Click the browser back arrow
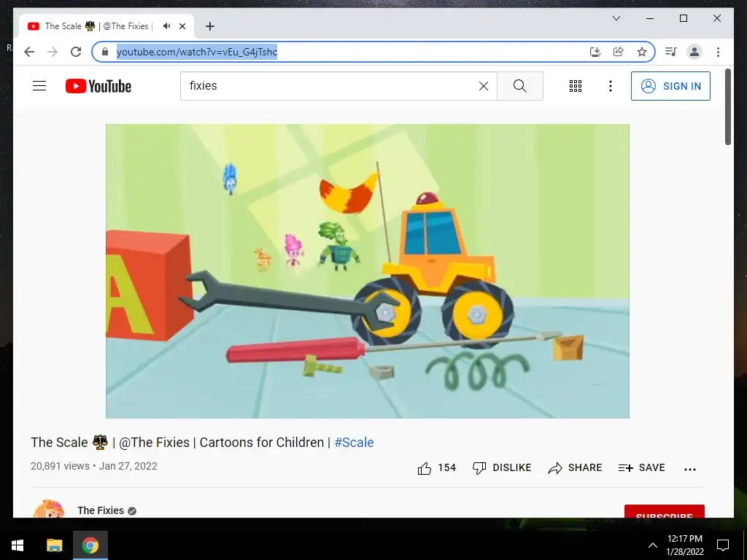Viewport: 747px width, 560px height. tap(29, 52)
